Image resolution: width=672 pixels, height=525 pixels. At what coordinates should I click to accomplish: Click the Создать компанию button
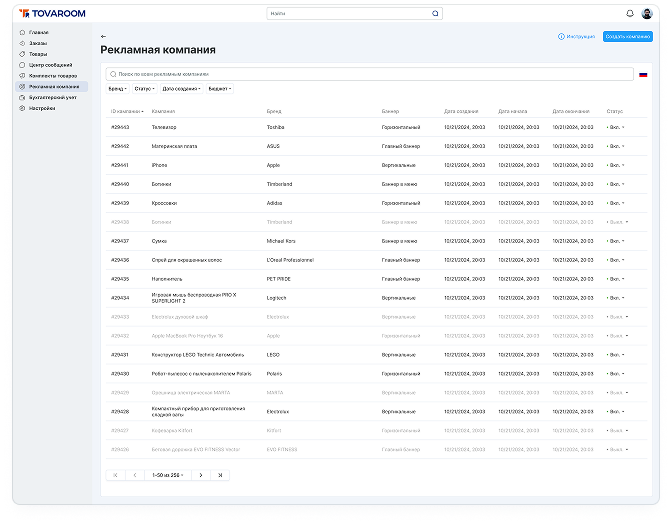pyautogui.click(x=628, y=36)
